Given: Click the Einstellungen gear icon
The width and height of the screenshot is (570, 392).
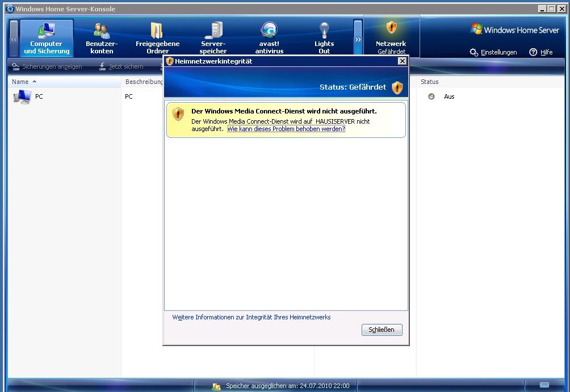Looking at the screenshot, I should (x=473, y=52).
